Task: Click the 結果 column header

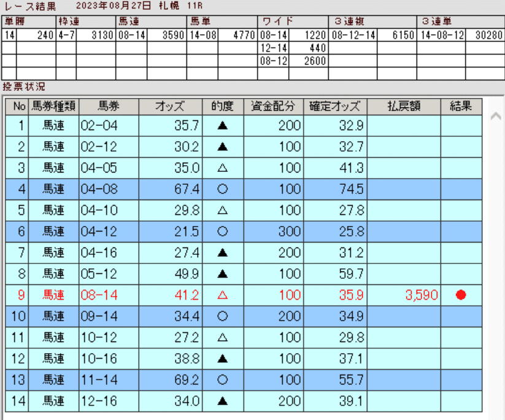Action: 461,106
